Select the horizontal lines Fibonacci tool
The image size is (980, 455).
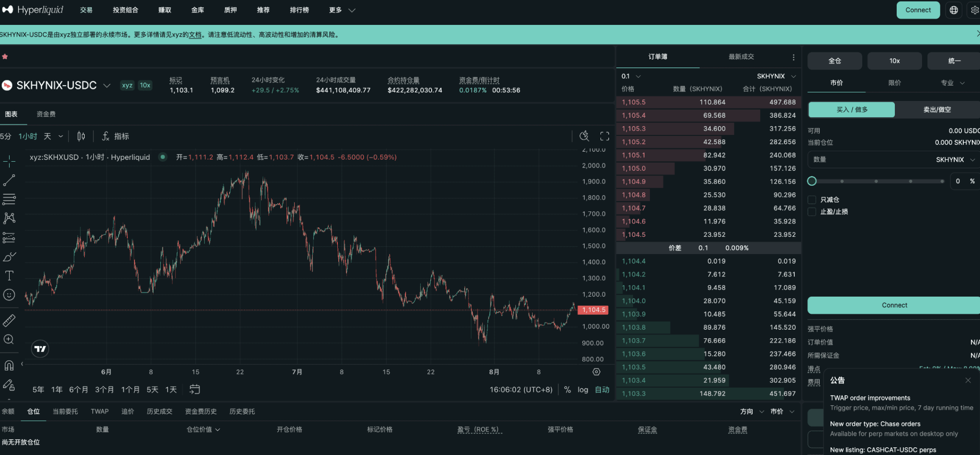9,199
